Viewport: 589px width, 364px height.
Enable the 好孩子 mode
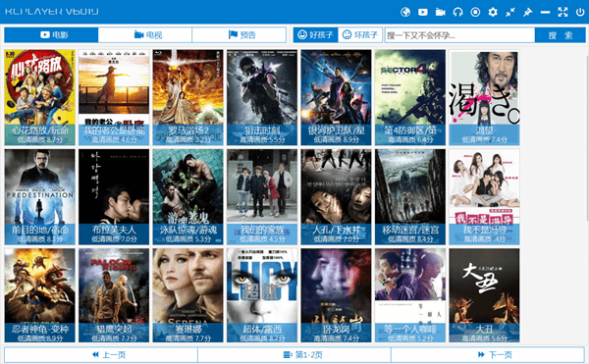pos(315,35)
